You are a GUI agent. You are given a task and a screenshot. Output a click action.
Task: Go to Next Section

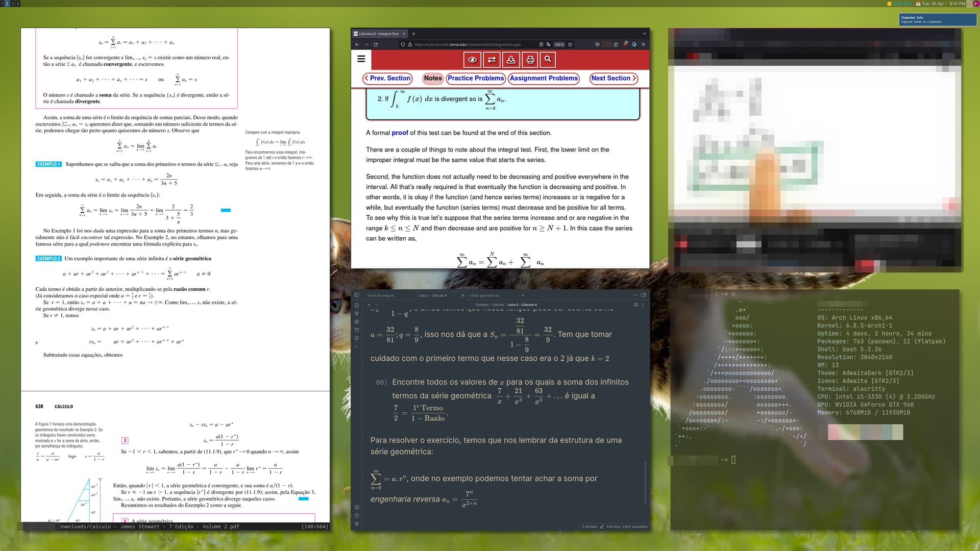point(614,78)
